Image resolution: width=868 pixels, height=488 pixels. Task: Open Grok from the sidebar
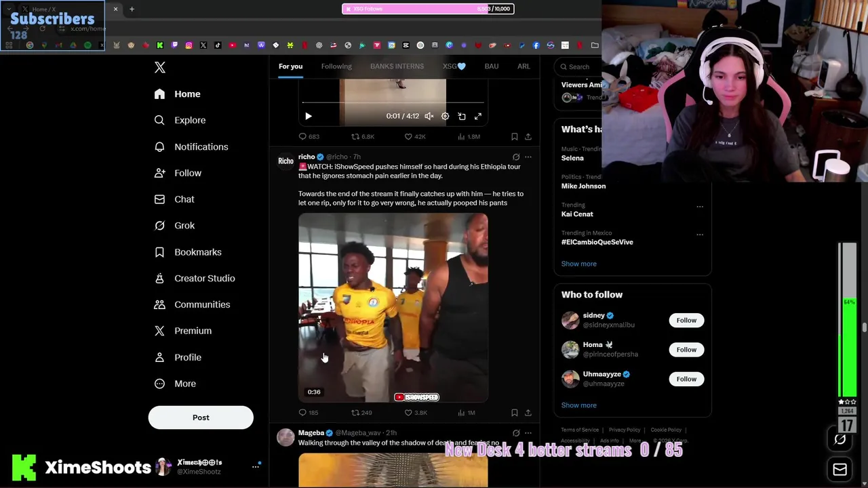coord(174,226)
